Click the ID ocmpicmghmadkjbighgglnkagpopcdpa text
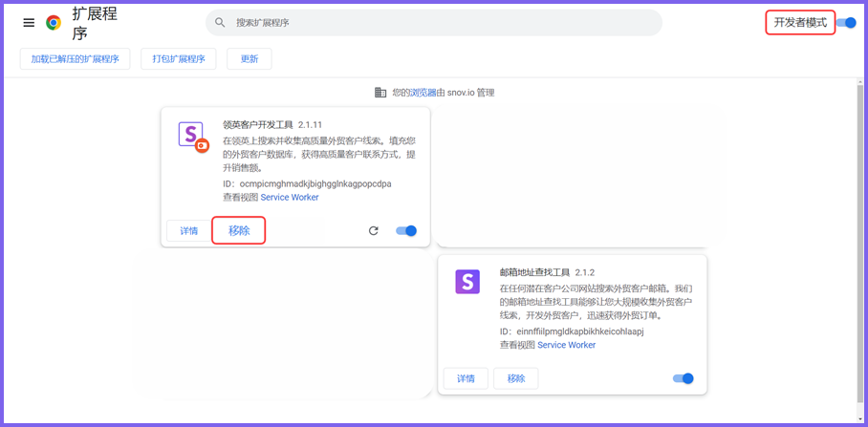This screenshot has width=868, height=427. click(307, 183)
